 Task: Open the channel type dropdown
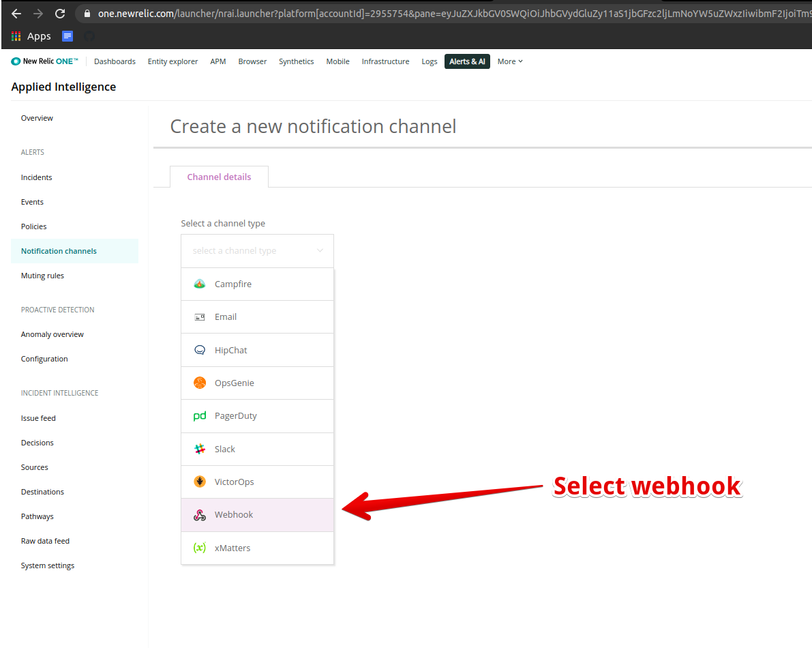click(258, 251)
